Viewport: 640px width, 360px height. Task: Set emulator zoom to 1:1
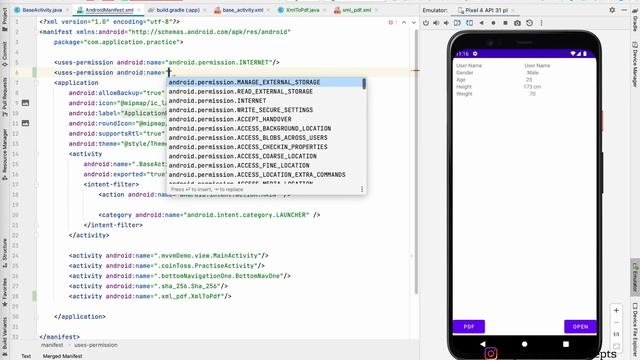[616, 334]
